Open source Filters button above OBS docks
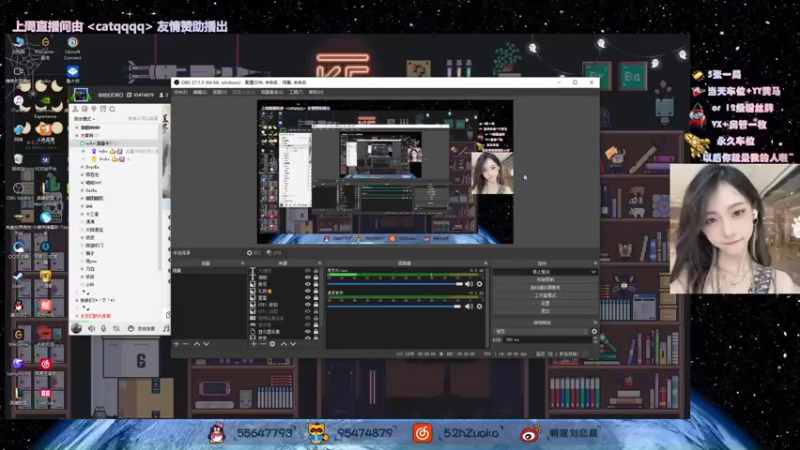800x450 pixels. tap(274, 253)
